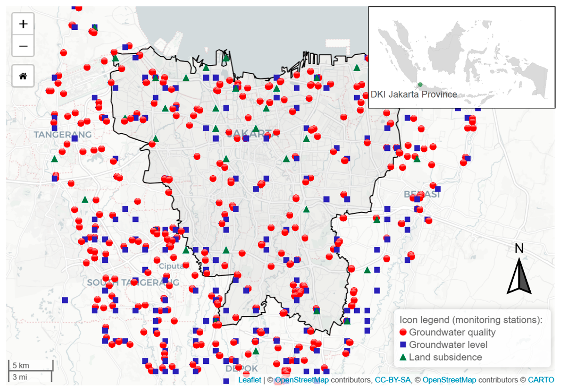Screen dimensions: 562x392
Task: Click the blue Groundwater level legend square
Action: pyautogui.click(x=403, y=344)
